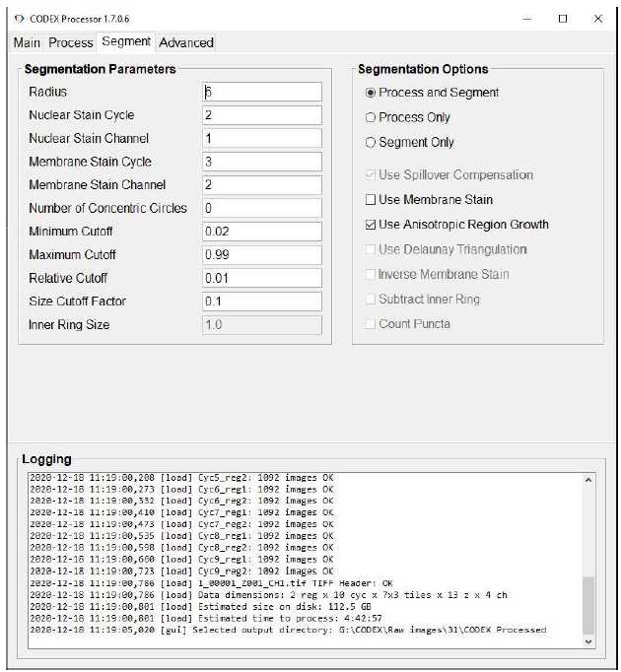Click the 'Estimated time to process' log line
The width and height of the screenshot is (621, 672).
click(x=205, y=619)
